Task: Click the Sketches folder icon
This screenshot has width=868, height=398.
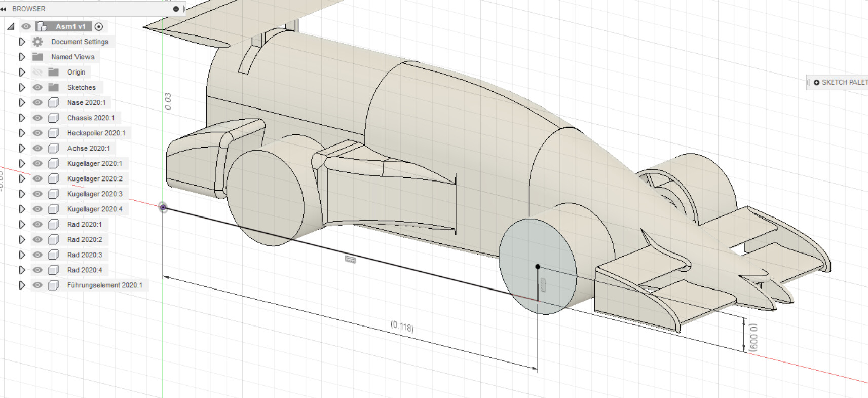Action: 54,87
